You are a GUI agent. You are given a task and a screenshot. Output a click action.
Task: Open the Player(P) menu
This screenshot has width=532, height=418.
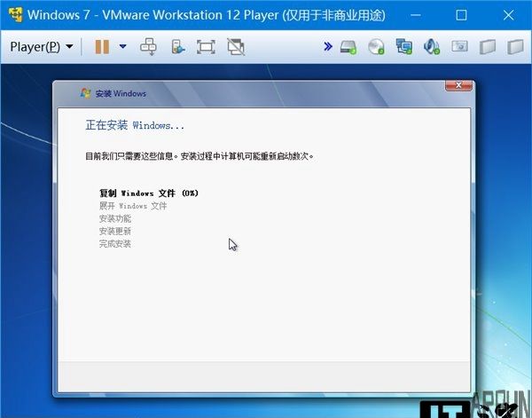coord(42,46)
